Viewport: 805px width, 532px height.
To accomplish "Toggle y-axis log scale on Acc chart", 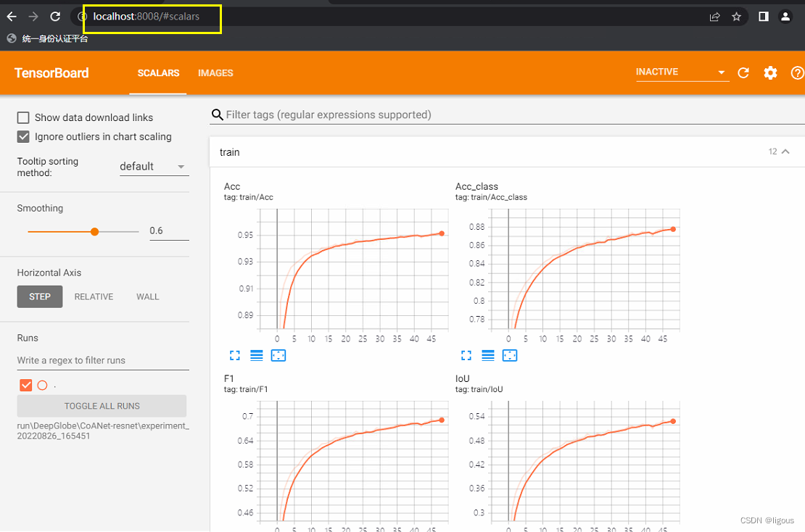I will tap(256, 356).
